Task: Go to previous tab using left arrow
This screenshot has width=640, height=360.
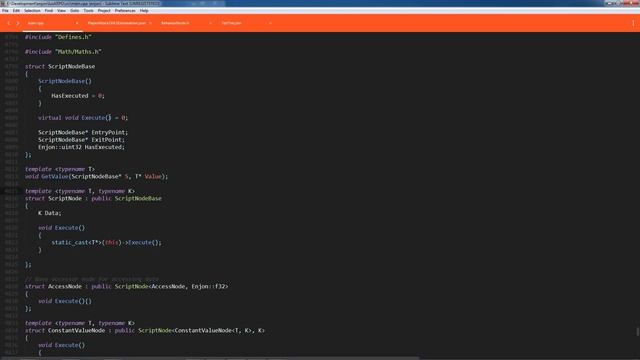Action: click(9, 23)
